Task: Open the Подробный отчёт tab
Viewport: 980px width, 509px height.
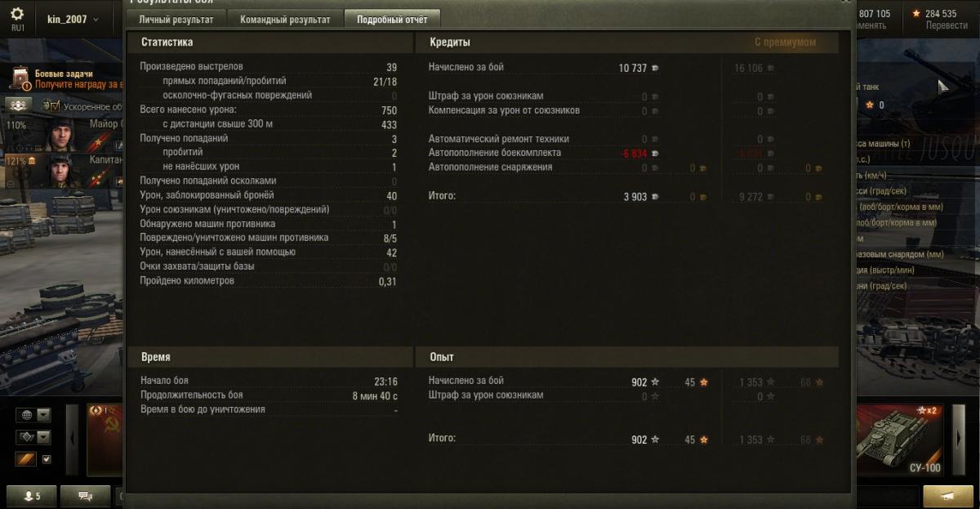Action: pos(392,19)
